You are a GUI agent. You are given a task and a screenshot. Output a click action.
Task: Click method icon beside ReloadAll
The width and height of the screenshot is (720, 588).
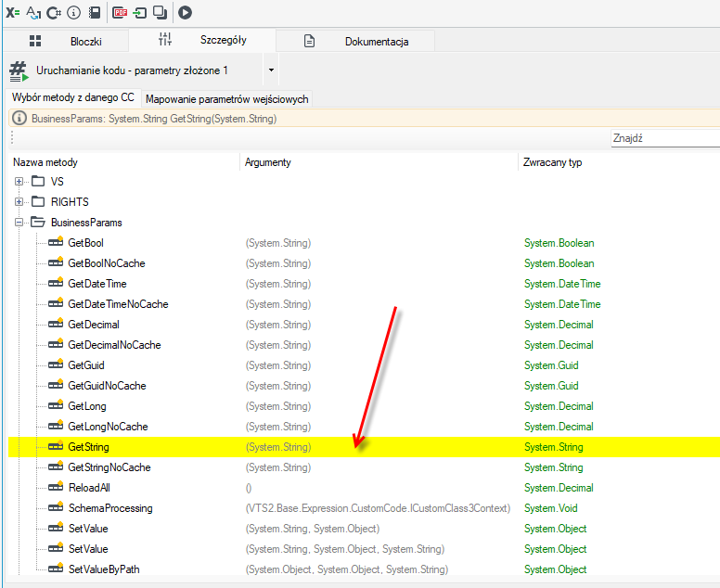[x=56, y=486]
